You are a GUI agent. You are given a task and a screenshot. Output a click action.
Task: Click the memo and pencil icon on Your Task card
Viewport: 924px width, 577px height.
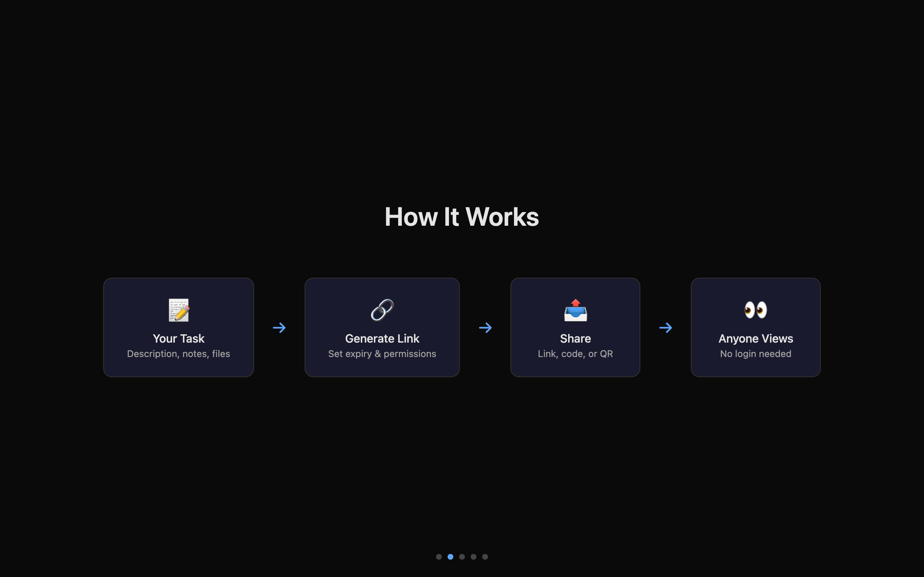178,310
